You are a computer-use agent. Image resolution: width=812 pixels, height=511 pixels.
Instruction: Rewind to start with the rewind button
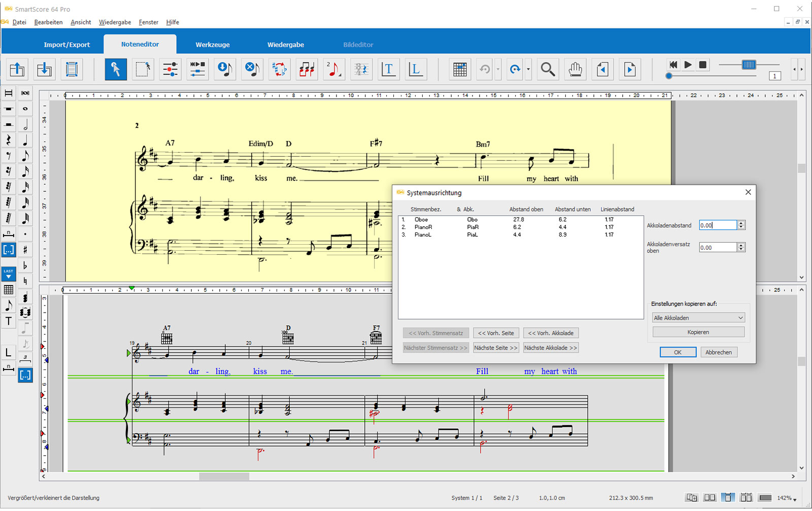(673, 64)
